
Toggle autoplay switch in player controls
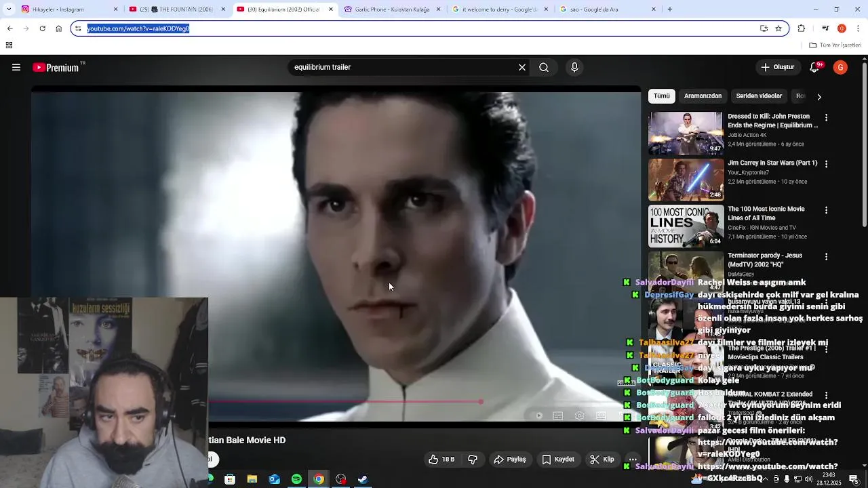538,415
